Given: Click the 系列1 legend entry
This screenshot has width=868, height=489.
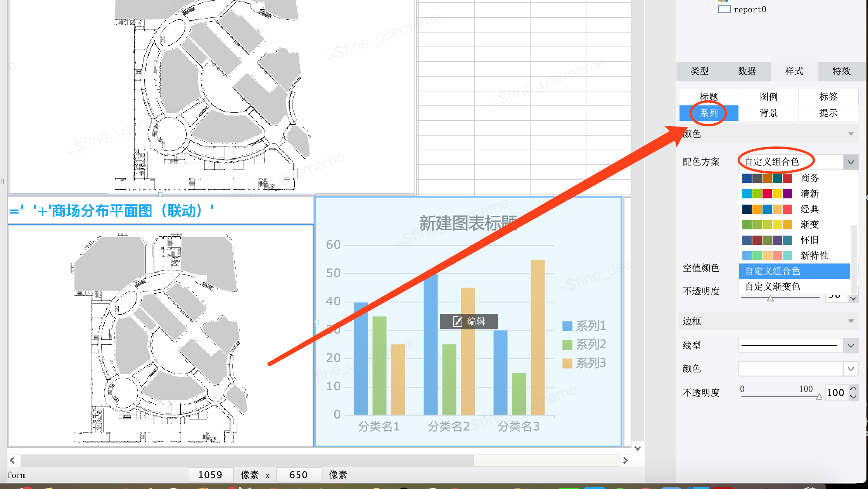Looking at the screenshot, I should click(584, 326).
